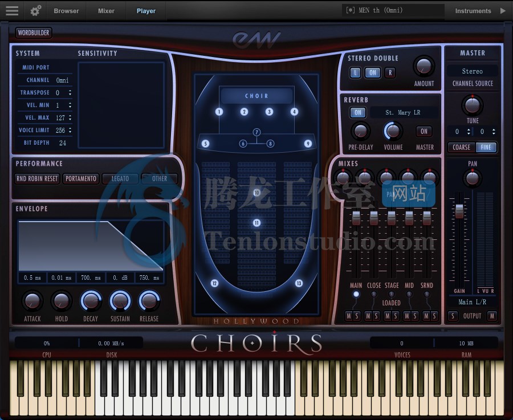513x420 pixels.
Task: Select choir position marker 2
Action: coord(244,112)
